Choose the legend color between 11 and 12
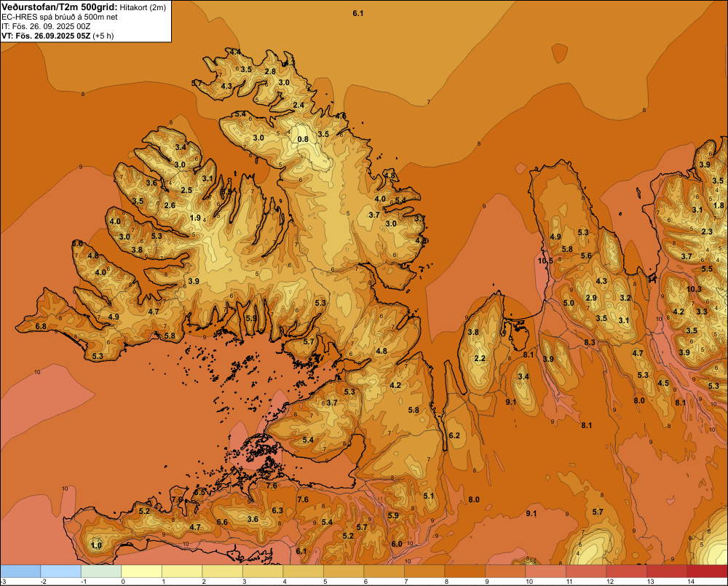 point(586,571)
